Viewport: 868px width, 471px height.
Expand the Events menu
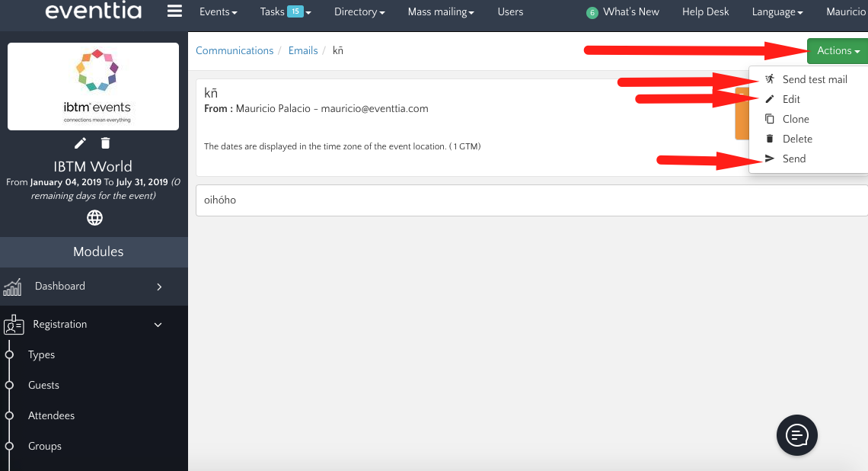point(218,12)
